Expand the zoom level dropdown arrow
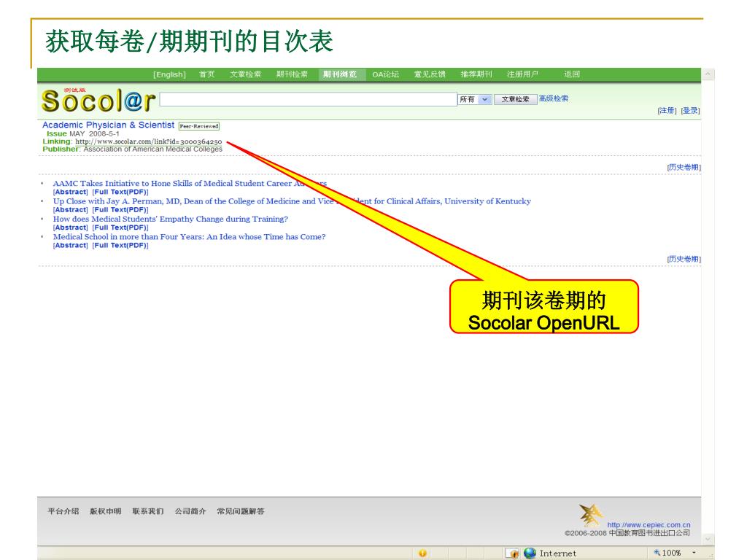The width and height of the screenshot is (747, 560). coord(694,553)
